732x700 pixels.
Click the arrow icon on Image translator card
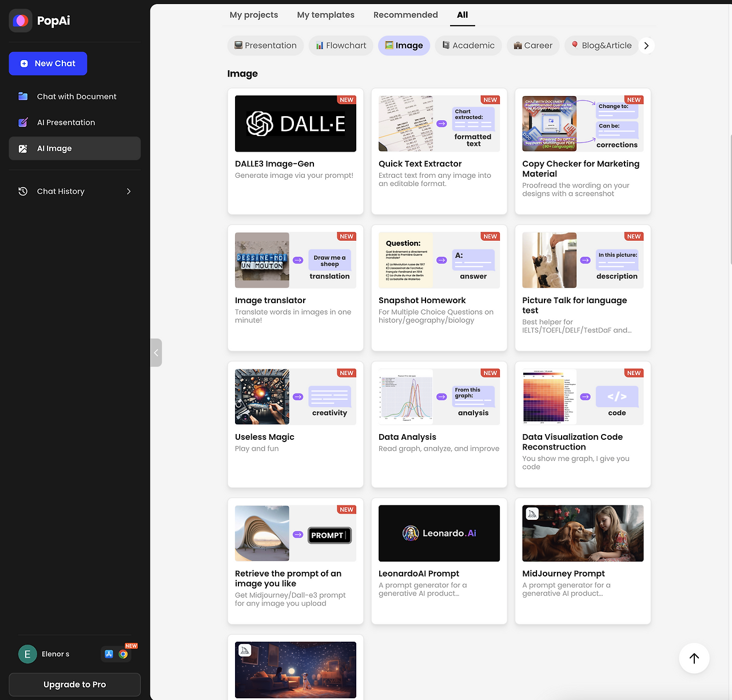[x=298, y=260]
